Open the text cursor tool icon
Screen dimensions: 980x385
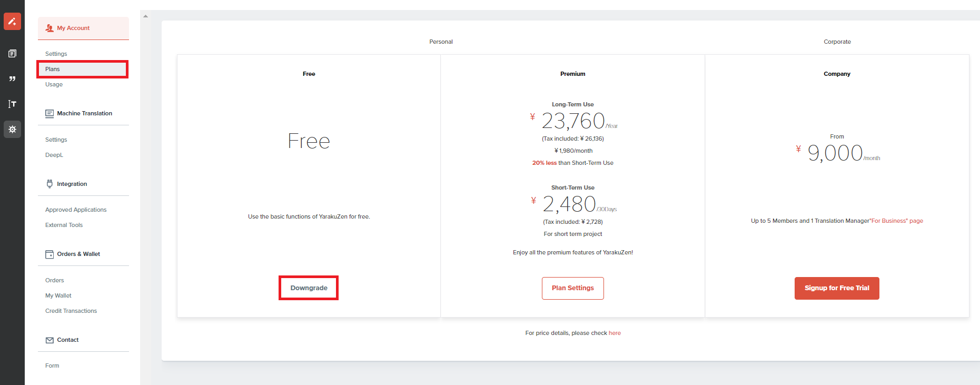(x=12, y=104)
